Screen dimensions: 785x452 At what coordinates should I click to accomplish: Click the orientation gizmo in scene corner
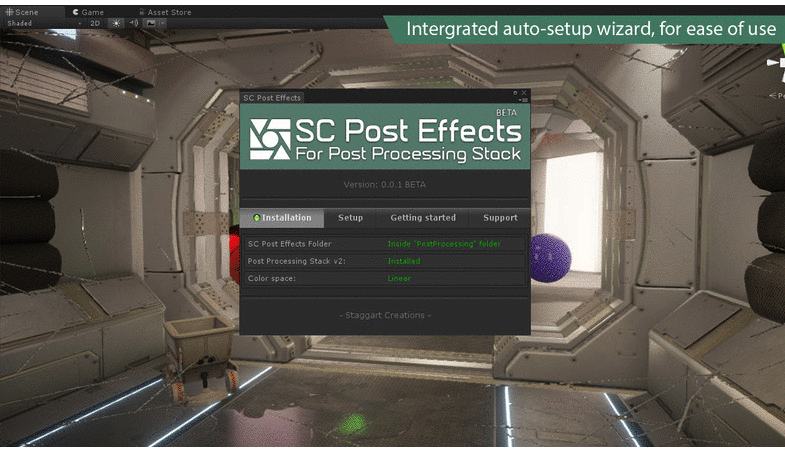point(776,65)
